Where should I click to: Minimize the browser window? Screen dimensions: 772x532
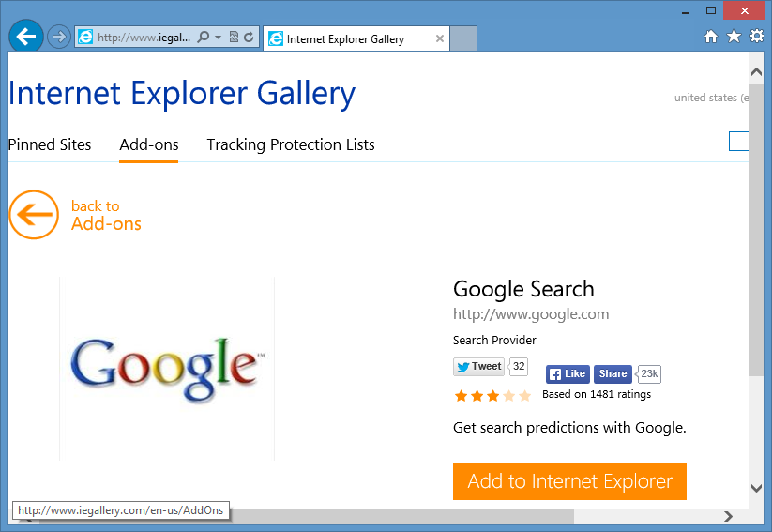click(686, 12)
